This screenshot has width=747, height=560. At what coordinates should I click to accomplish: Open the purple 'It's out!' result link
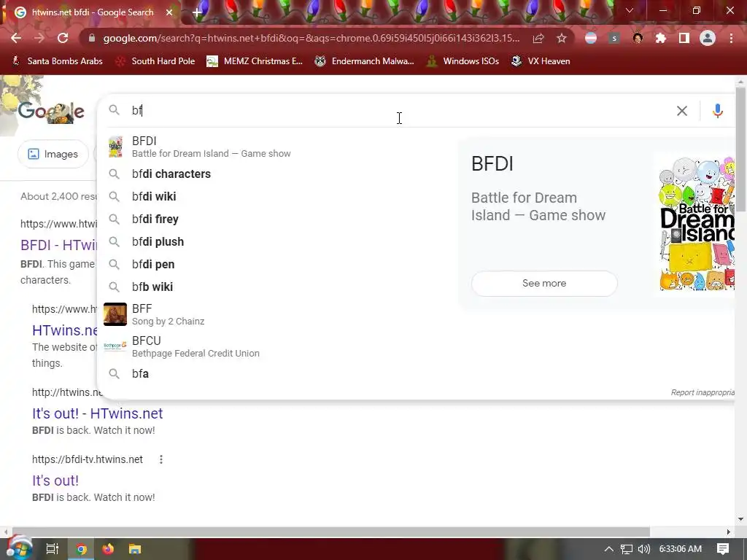pyautogui.click(x=55, y=481)
